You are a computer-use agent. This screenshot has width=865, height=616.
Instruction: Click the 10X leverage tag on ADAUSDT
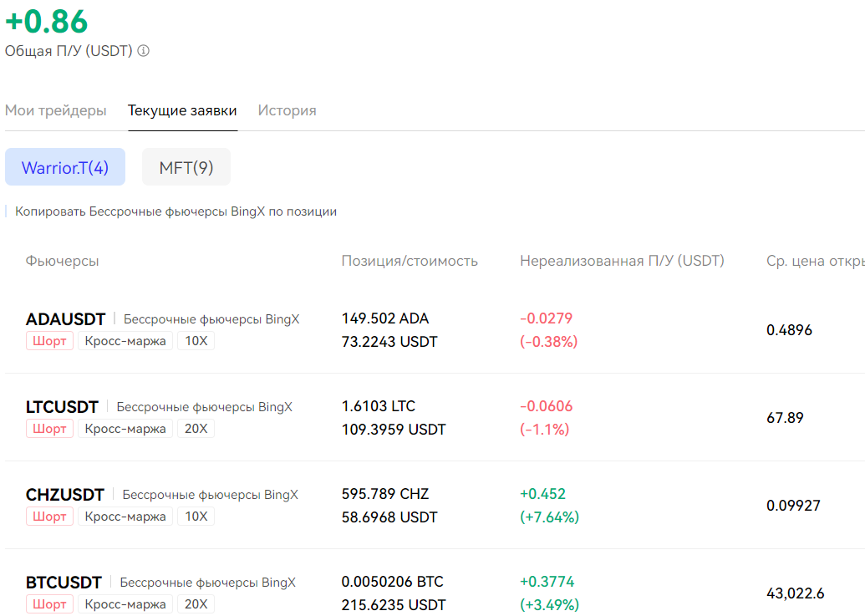coord(196,341)
